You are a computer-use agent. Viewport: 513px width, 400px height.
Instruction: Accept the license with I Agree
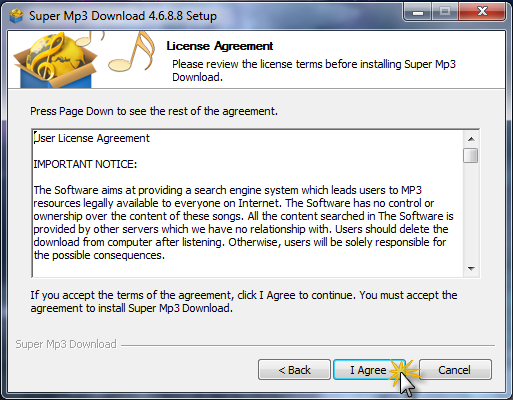369,370
